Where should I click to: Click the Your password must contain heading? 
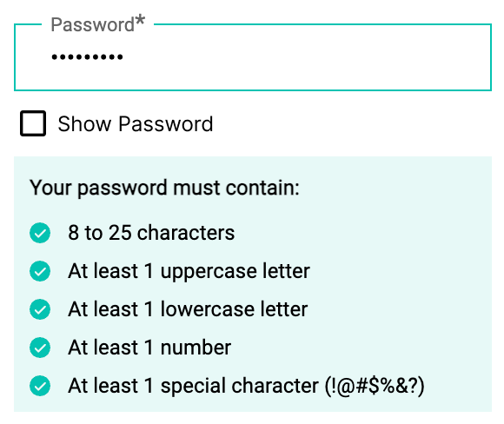[164, 188]
